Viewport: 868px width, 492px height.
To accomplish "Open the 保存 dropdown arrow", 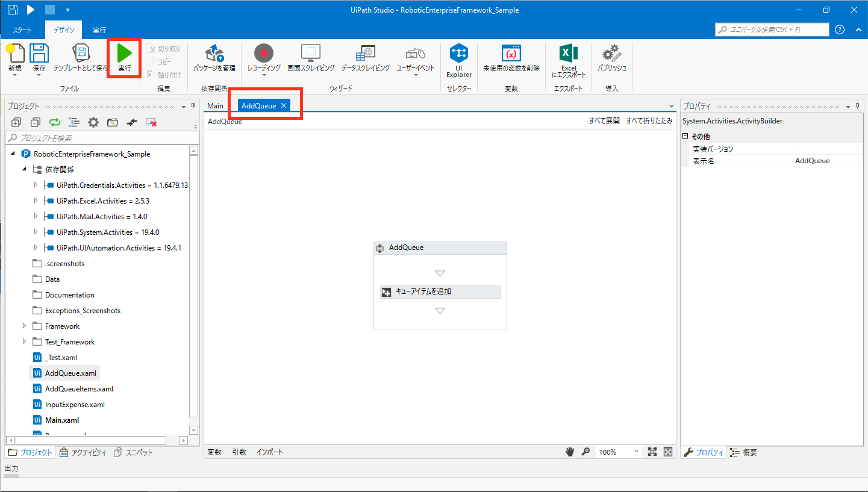I will click(x=39, y=76).
